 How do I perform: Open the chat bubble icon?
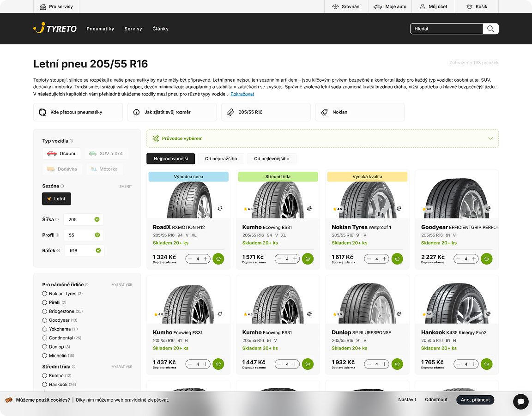tap(520, 402)
